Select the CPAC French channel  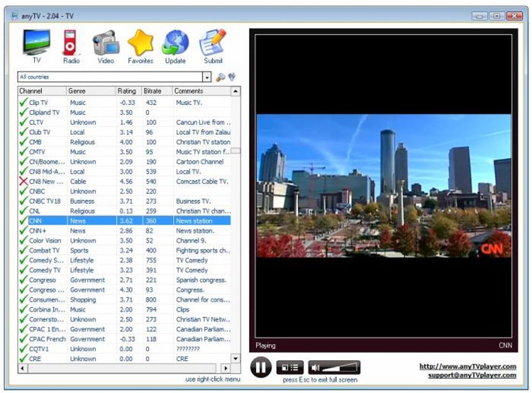125,339
